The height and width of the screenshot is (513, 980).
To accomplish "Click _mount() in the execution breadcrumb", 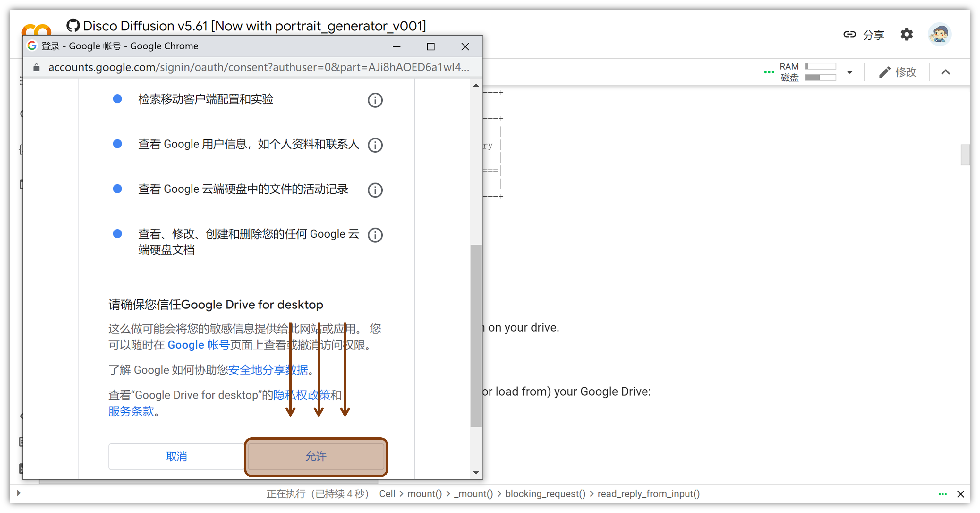I will point(473,494).
